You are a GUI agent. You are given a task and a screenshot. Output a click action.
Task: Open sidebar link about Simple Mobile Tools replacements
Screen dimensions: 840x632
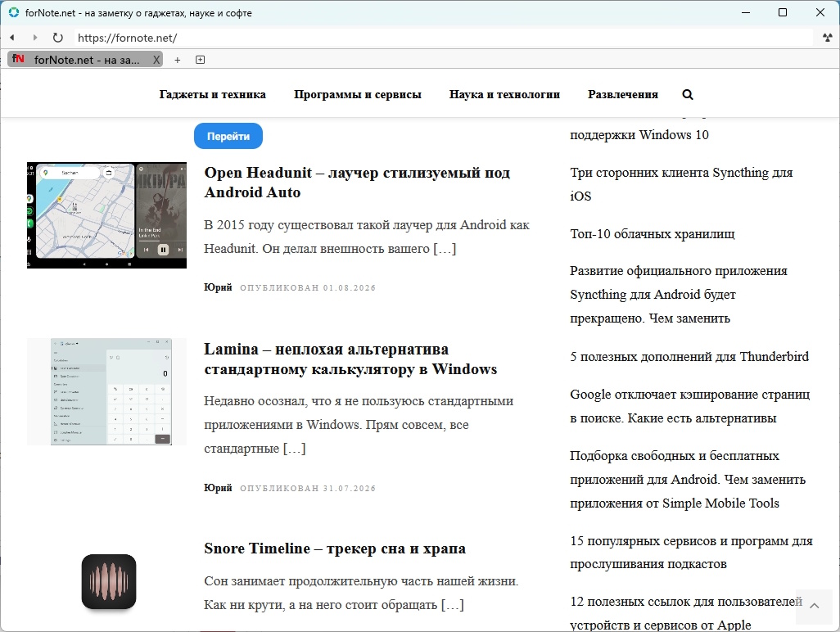[x=688, y=480]
